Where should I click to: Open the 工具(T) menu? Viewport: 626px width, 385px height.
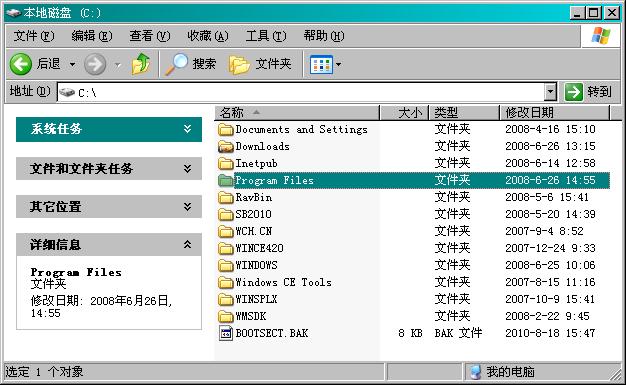266,36
